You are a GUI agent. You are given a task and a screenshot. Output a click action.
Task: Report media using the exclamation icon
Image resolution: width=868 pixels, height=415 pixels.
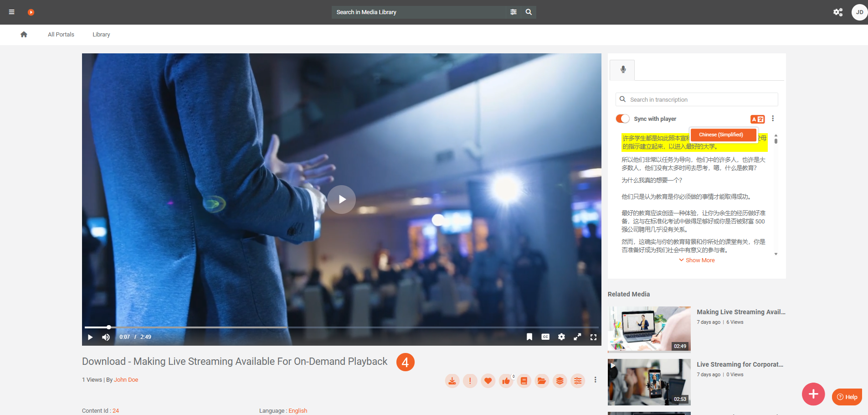(x=470, y=381)
